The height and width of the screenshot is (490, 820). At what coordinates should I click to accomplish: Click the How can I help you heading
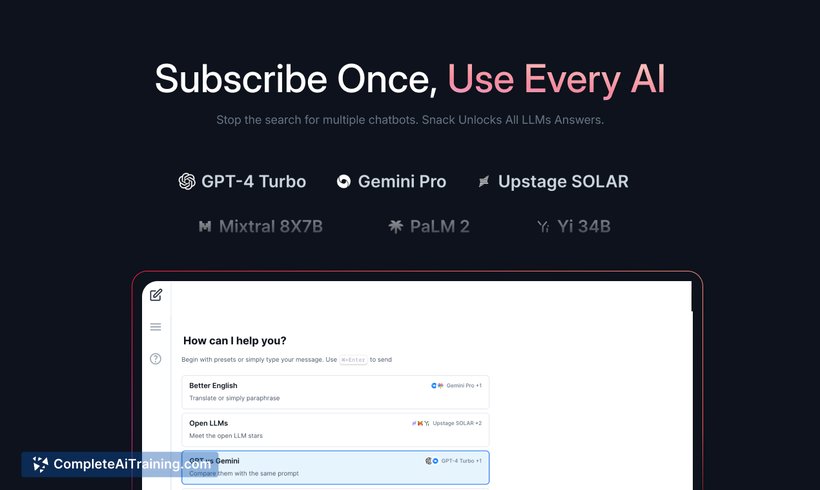pos(235,340)
